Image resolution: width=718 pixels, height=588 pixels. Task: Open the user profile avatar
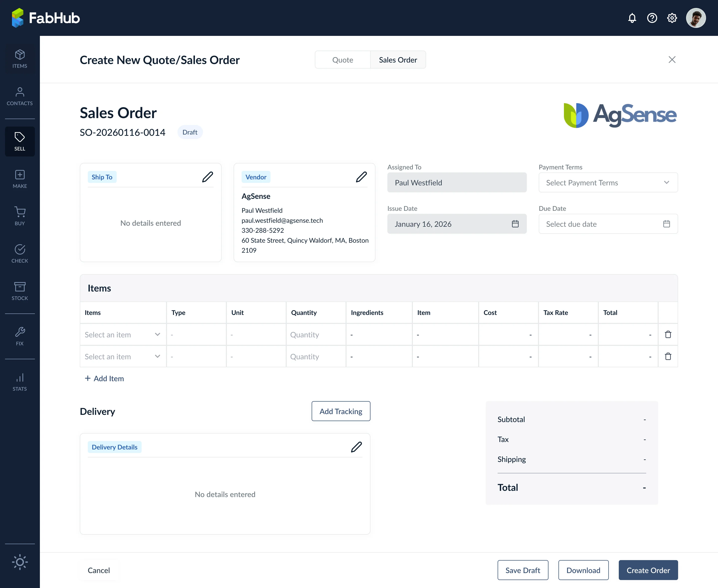pos(696,18)
